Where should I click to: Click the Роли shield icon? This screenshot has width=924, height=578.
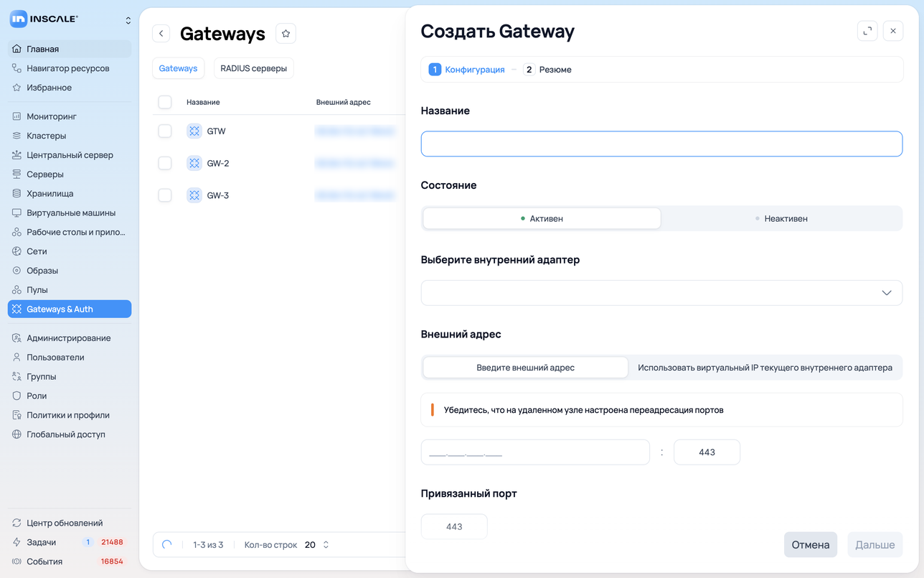click(17, 396)
